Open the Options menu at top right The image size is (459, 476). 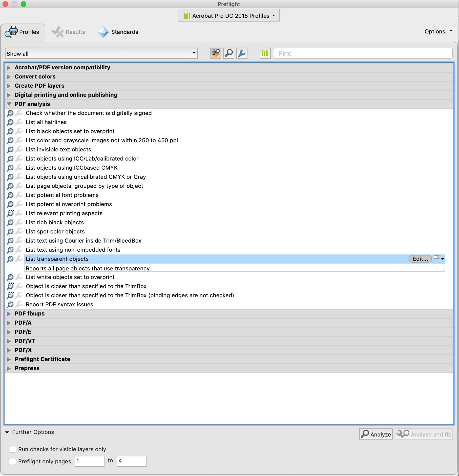point(439,31)
